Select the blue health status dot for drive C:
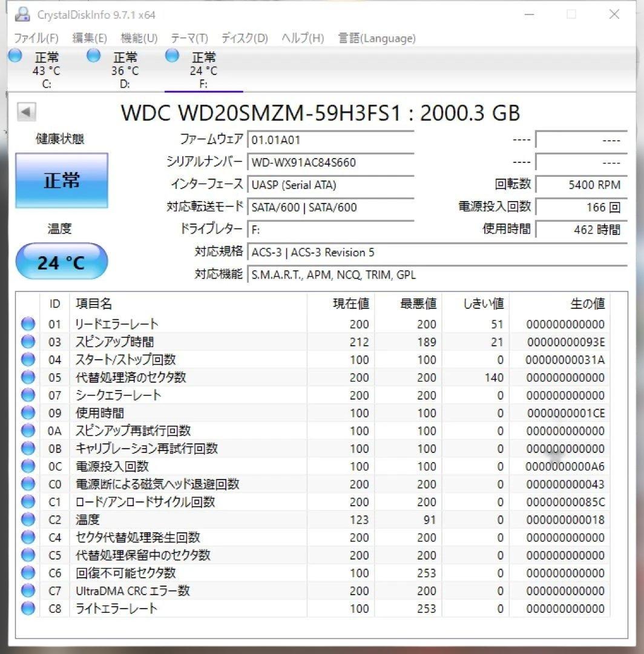 (15, 55)
